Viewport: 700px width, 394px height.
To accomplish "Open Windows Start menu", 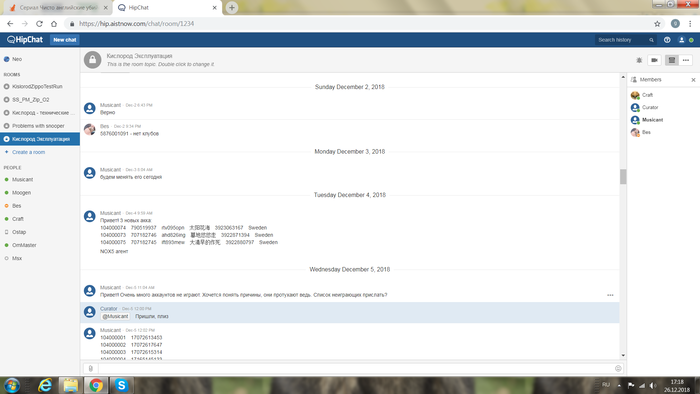I will coord(12,385).
